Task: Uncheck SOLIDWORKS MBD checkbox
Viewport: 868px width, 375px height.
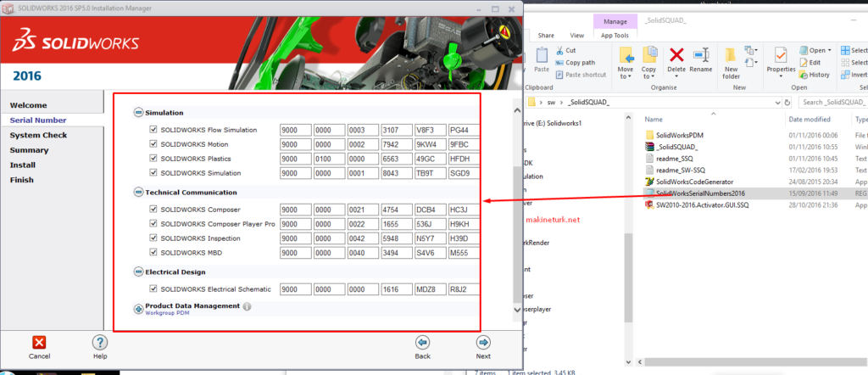Action: coord(153,253)
